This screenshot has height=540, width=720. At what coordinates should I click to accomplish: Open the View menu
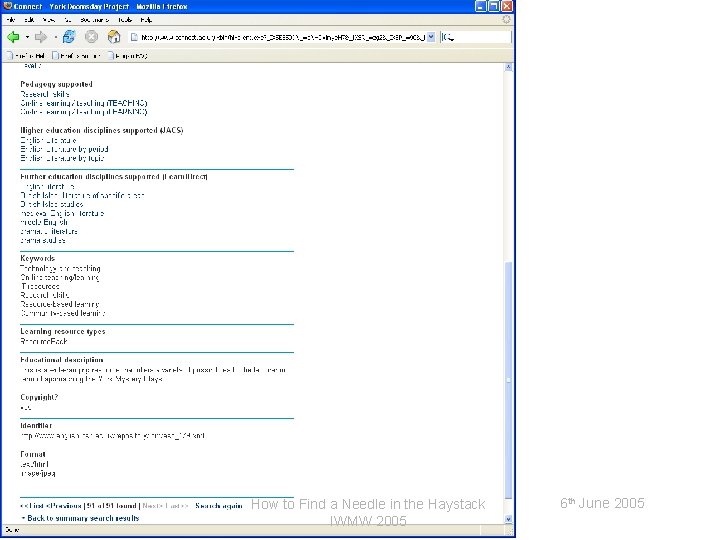coord(48,20)
